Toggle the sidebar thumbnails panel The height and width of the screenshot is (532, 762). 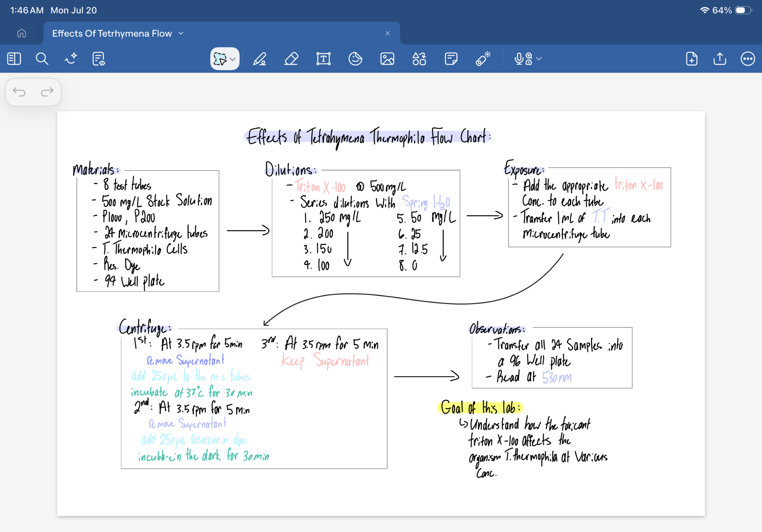(x=14, y=59)
